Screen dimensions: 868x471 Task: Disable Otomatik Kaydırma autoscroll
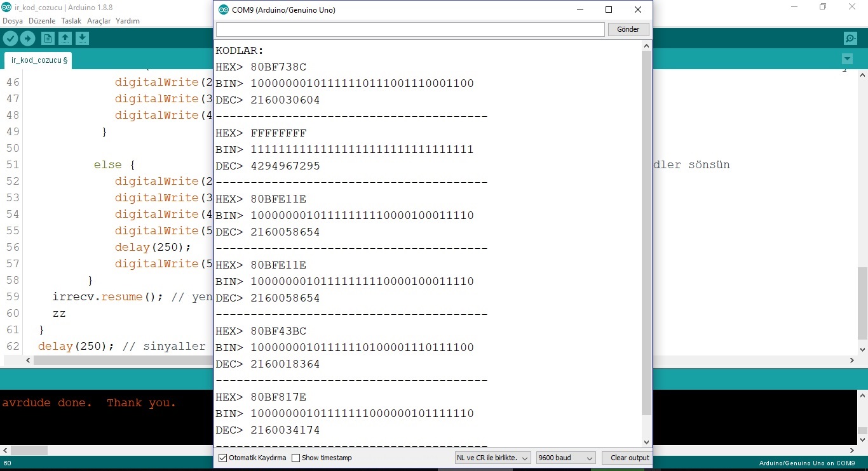click(x=222, y=458)
